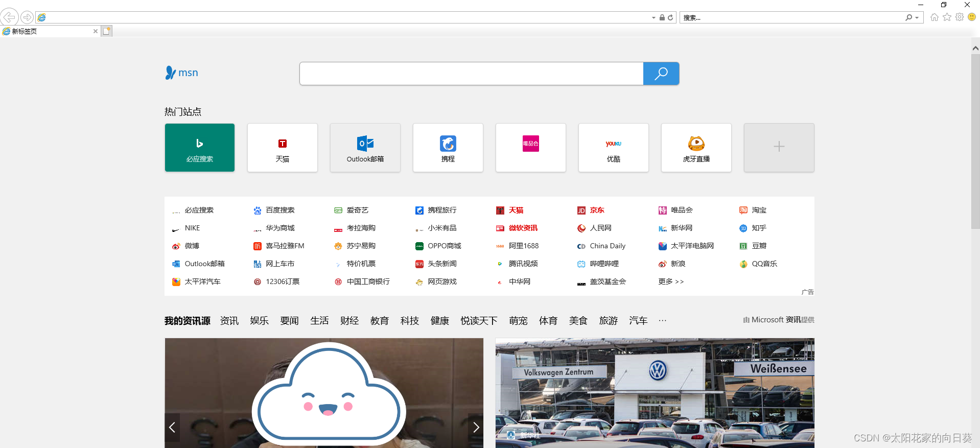Click the browser Forward arrow button
980x448 pixels.
[27, 17]
